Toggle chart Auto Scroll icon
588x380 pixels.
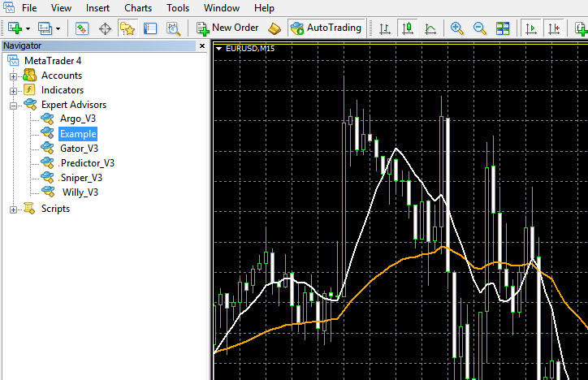[x=530, y=28]
